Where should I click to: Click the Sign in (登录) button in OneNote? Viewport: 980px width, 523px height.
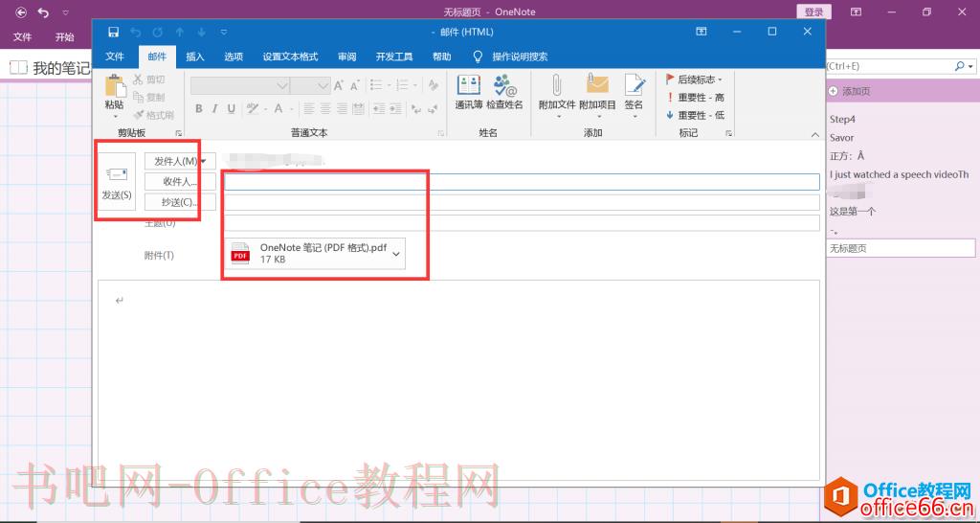pos(813,11)
